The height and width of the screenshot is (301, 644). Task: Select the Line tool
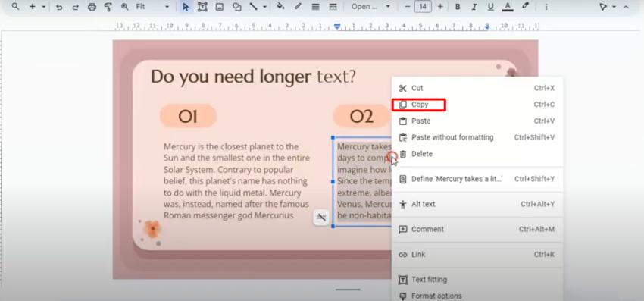point(254,7)
